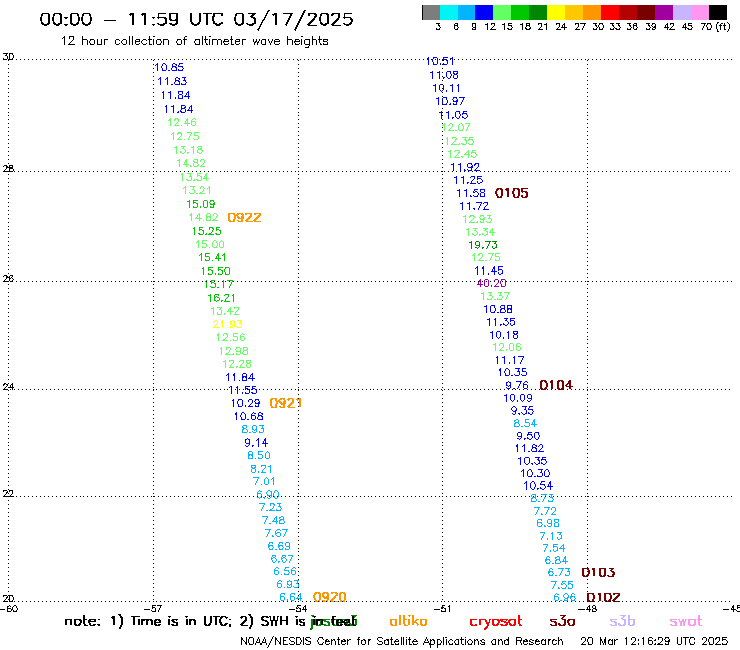This screenshot has width=740, height=650.
Task: Click the wave height value 10.85
Action: (169, 68)
